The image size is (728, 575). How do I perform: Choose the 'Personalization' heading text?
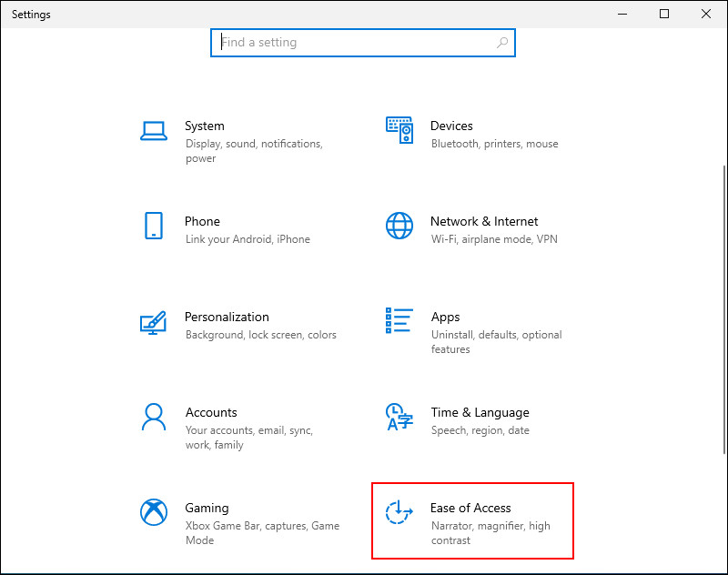click(227, 317)
